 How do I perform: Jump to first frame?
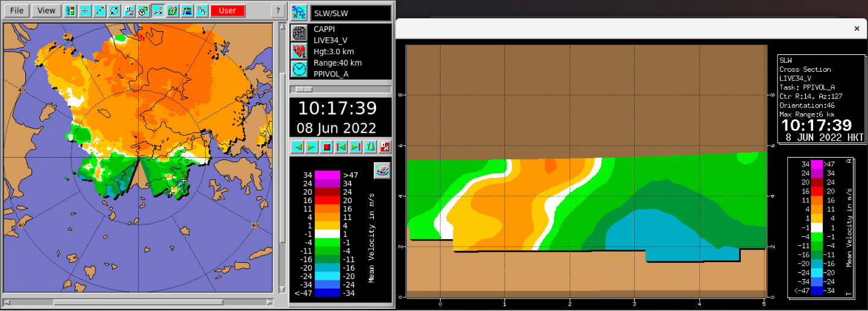coord(341,146)
